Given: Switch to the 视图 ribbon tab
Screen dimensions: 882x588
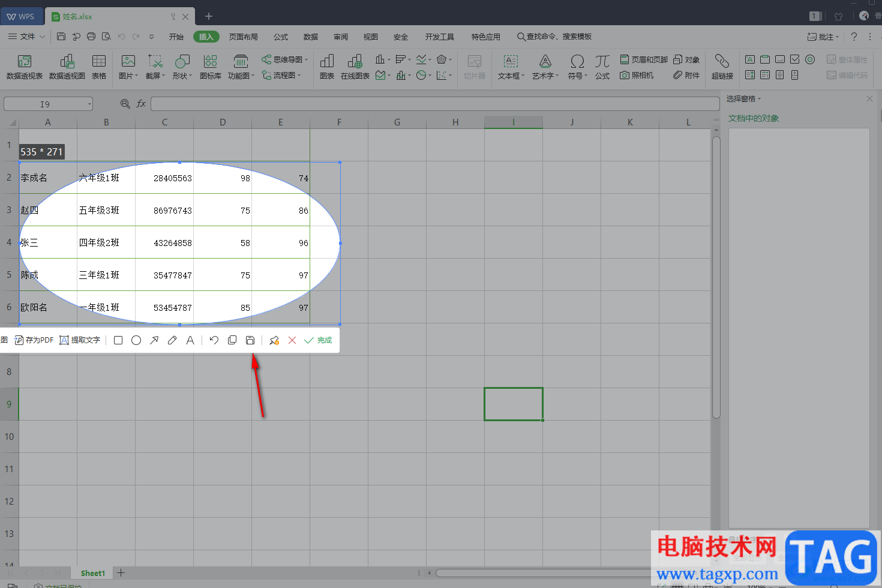Looking at the screenshot, I should tap(371, 37).
